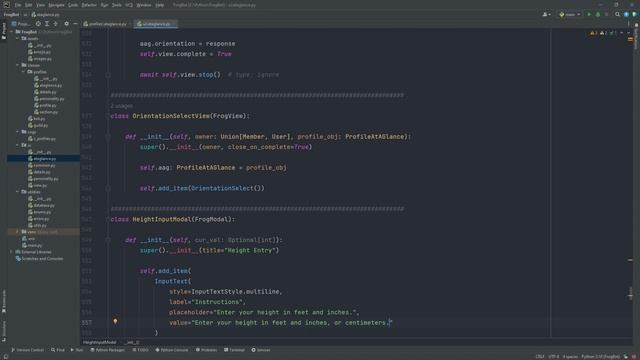Open the Refactor menu
The image size is (640, 360).
click(89, 5)
